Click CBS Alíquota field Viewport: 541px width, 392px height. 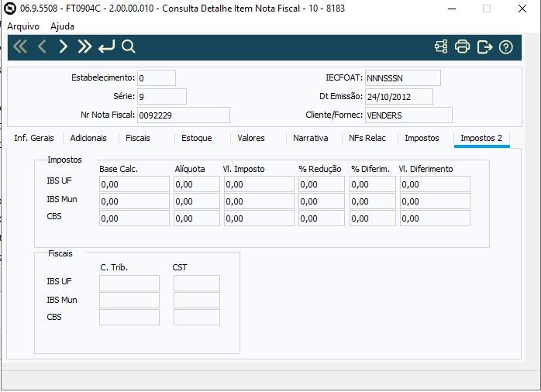pos(197,218)
